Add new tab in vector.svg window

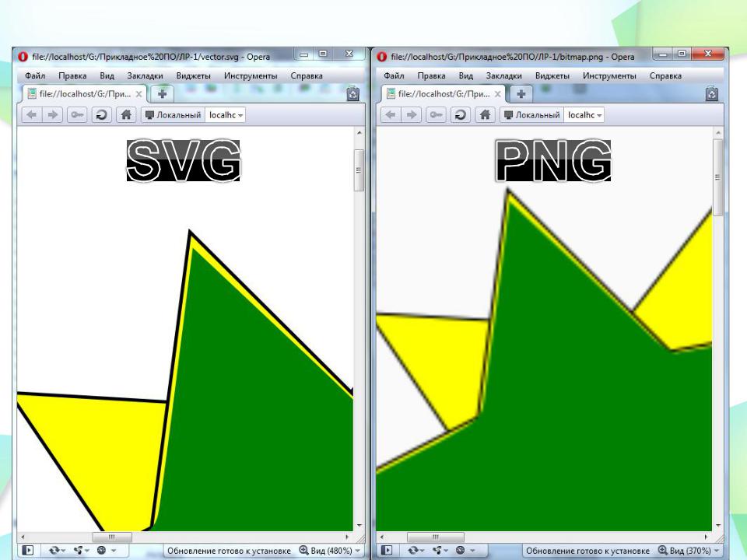coord(162,94)
